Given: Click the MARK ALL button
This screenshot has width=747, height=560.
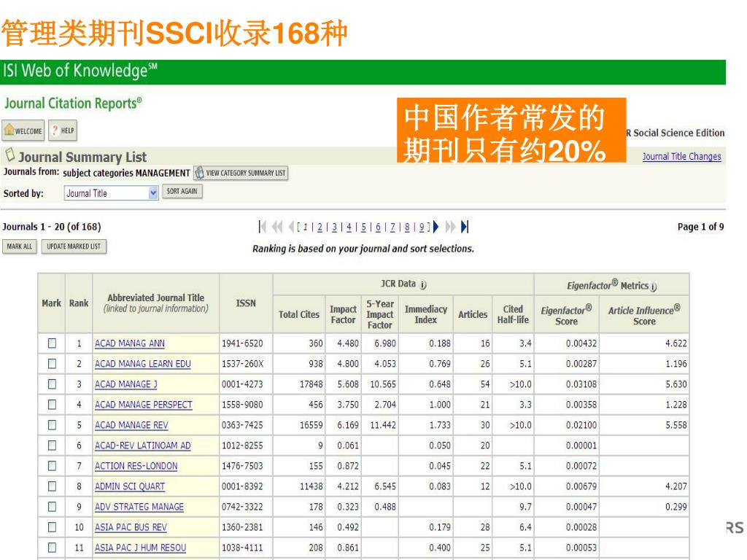Looking at the screenshot, I should [20, 246].
